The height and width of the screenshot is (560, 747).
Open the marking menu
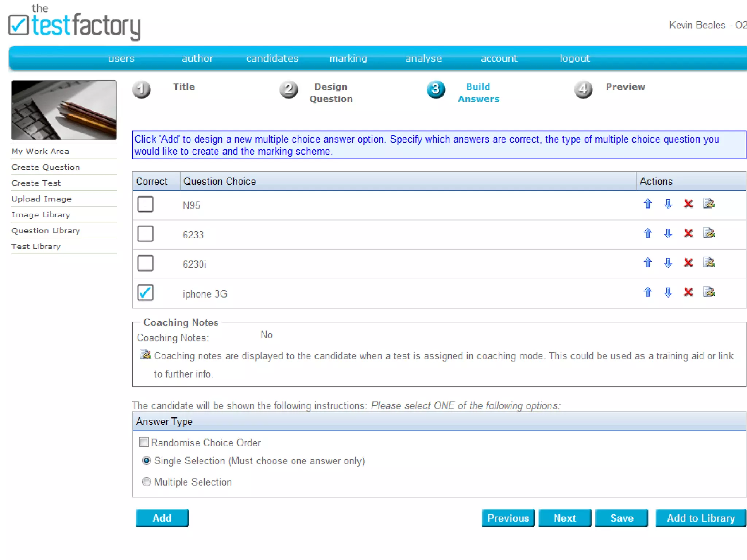coord(348,58)
